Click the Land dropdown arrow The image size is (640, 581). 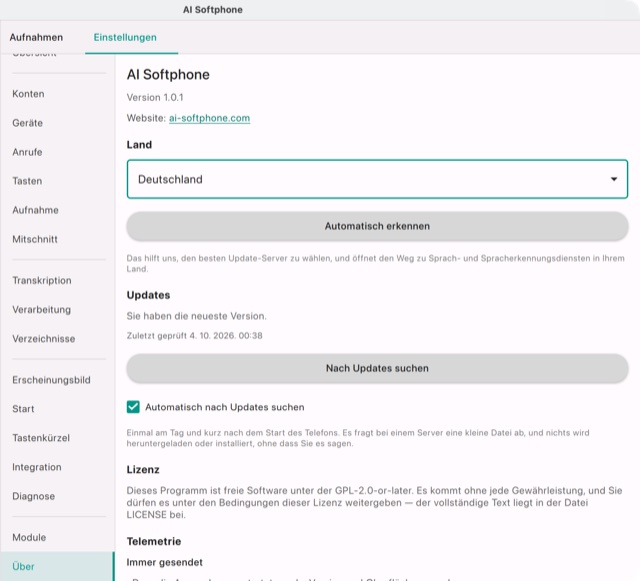tap(613, 179)
